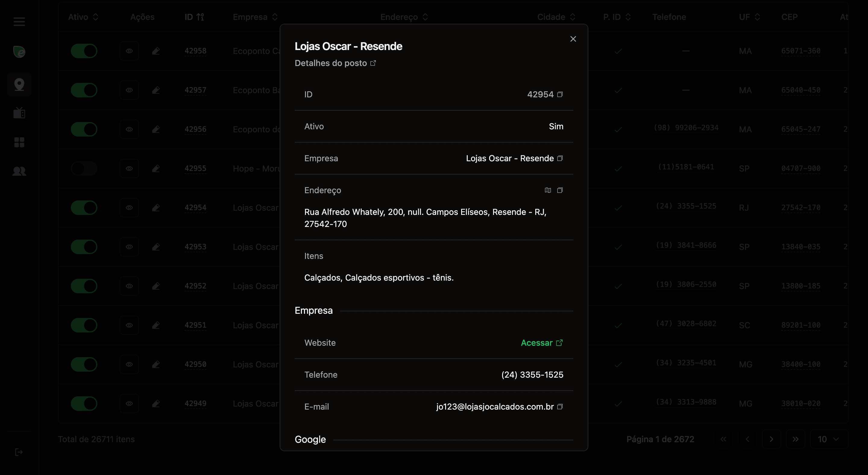This screenshot has height=475, width=868.
Task: View details eye icon for row 42957
Action: (x=129, y=90)
